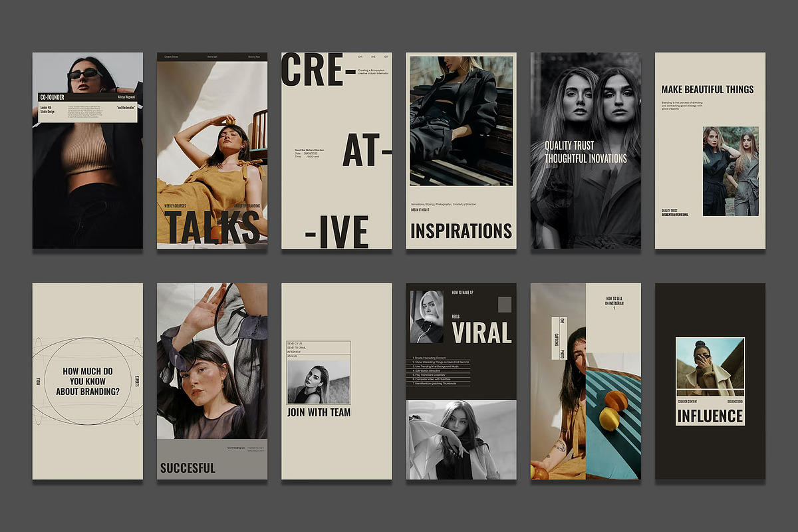Click the MAKE BEAUTIFUL THINGS headline
Image resolution: width=798 pixels, height=532 pixels.
click(x=708, y=89)
